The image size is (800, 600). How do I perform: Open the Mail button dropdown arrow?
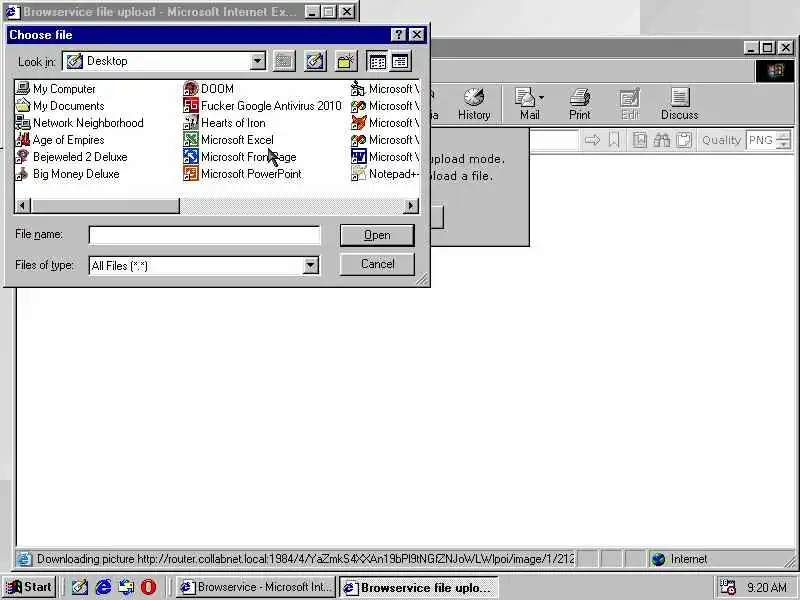[541, 97]
